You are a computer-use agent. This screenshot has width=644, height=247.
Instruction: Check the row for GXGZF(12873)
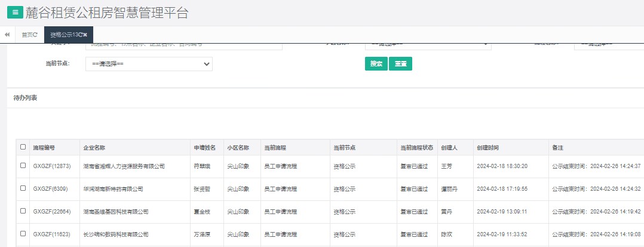[x=23, y=166]
